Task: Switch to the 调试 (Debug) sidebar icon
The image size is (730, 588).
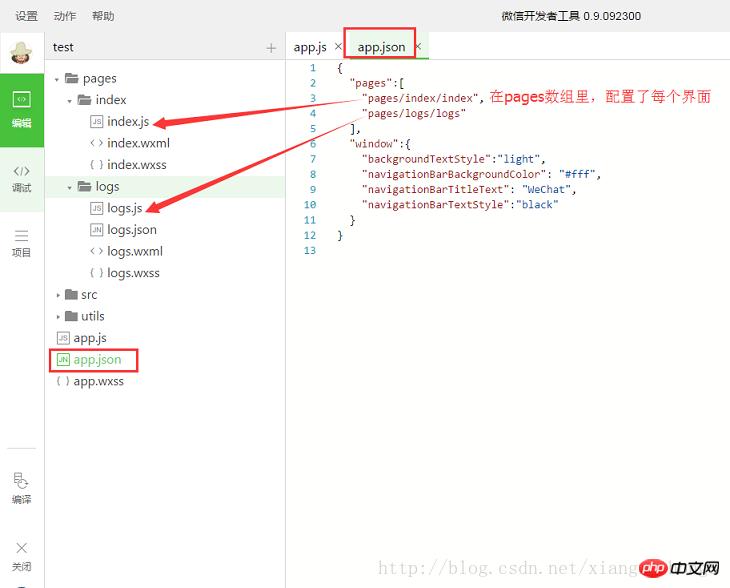Action: [21, 178]
